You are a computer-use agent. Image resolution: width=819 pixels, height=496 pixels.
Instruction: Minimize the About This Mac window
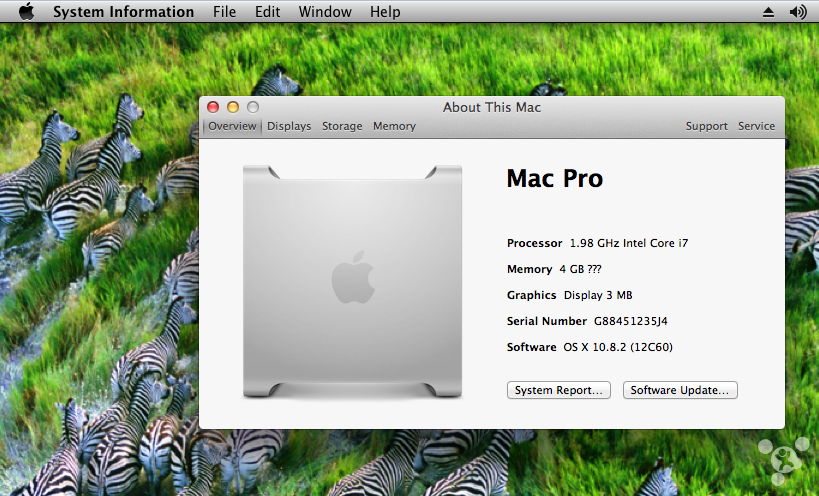pyautogui.click(x=233, y=107)
